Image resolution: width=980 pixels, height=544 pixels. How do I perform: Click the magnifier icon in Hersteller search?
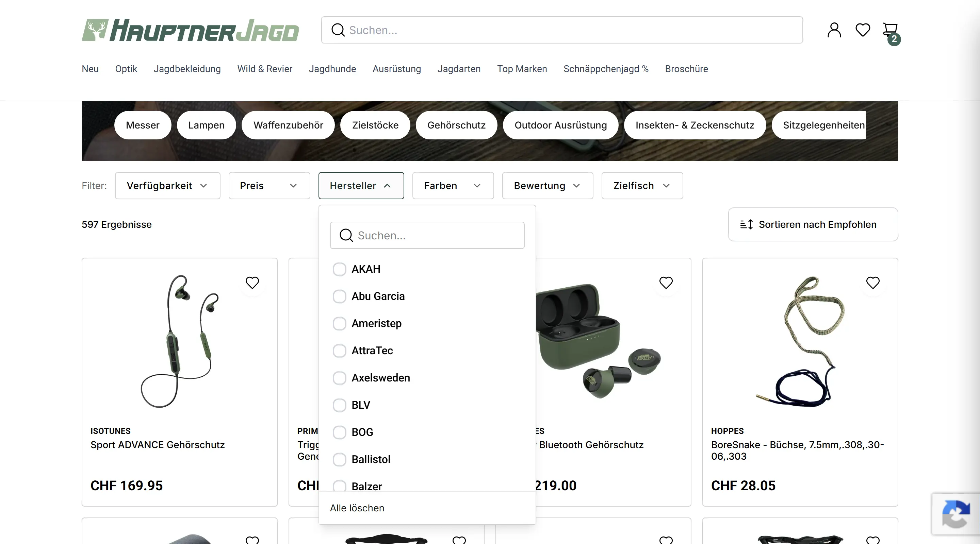point(346,235)
